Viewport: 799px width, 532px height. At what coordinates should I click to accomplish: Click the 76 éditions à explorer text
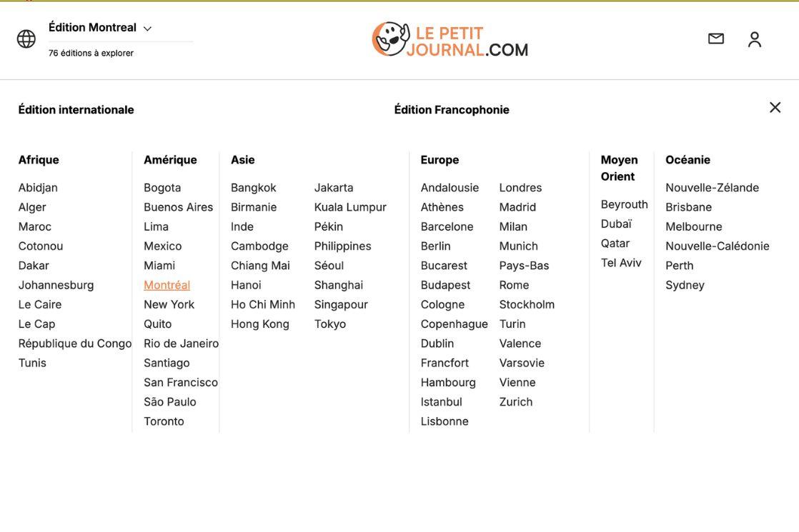tap(91, 53)
